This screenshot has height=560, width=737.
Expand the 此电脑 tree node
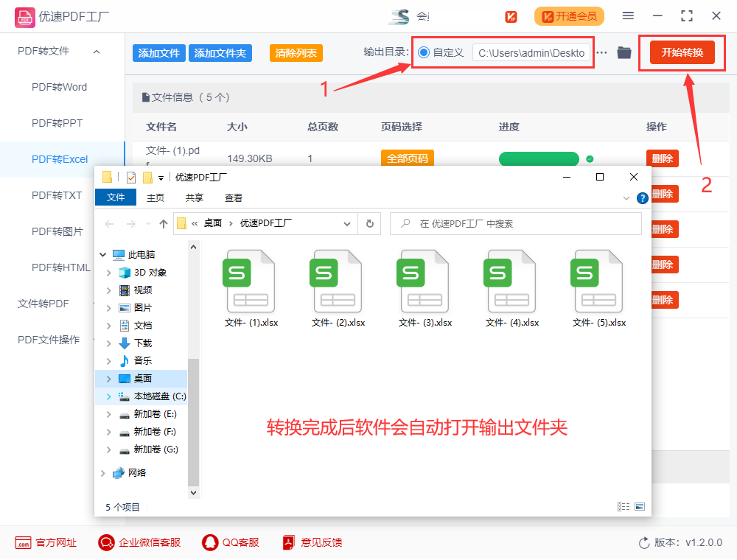[x=102, y=255]
